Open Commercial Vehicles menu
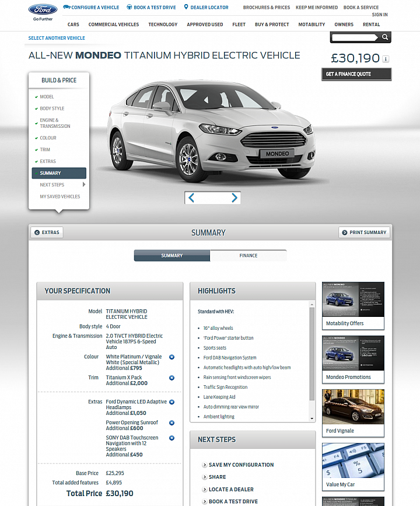 point(114,25)
